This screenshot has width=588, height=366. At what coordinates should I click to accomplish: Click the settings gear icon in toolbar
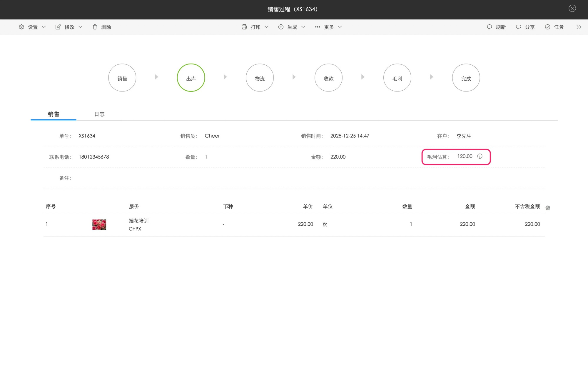tap(21, 27)
